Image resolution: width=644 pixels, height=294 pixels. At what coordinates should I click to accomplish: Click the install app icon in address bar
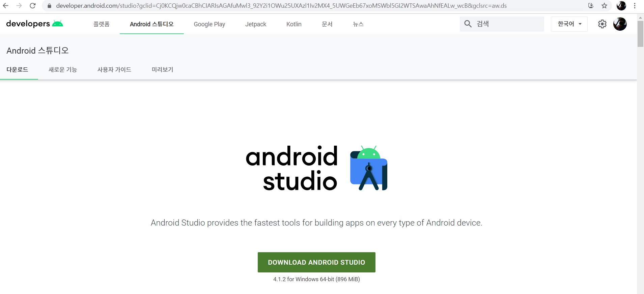click(x=591, y=6)
